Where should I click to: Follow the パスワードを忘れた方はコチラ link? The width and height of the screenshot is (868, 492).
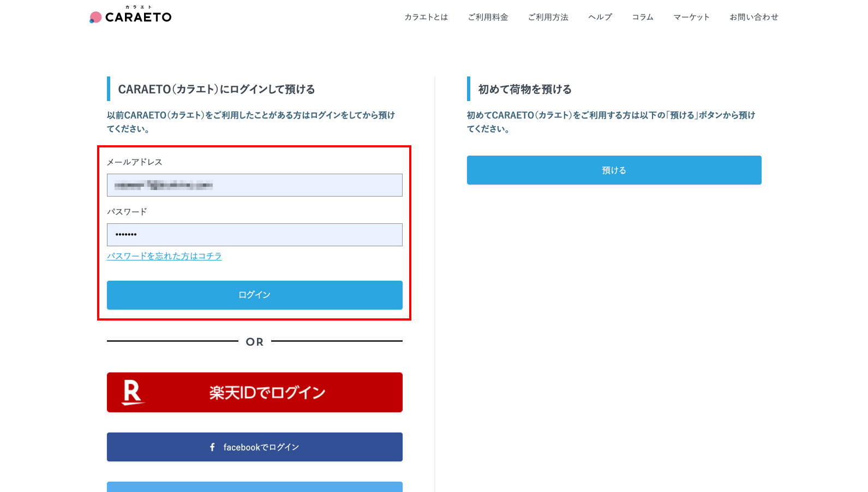click(x=164, y=256)
